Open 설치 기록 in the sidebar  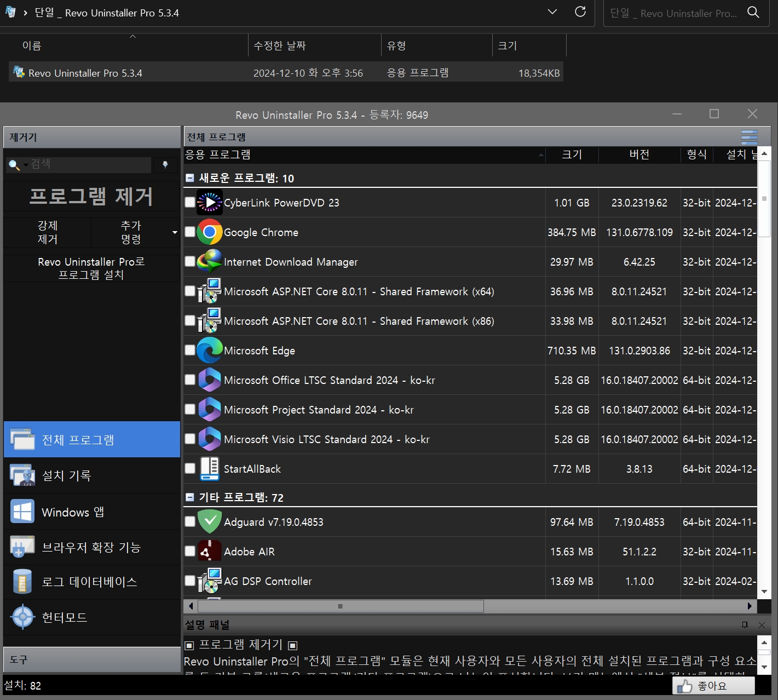click(x=92, y=475)
